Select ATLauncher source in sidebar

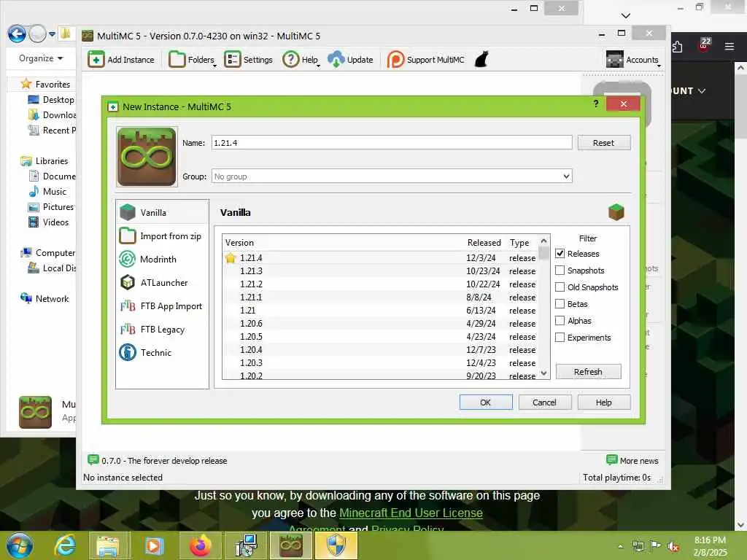[162, 282]
